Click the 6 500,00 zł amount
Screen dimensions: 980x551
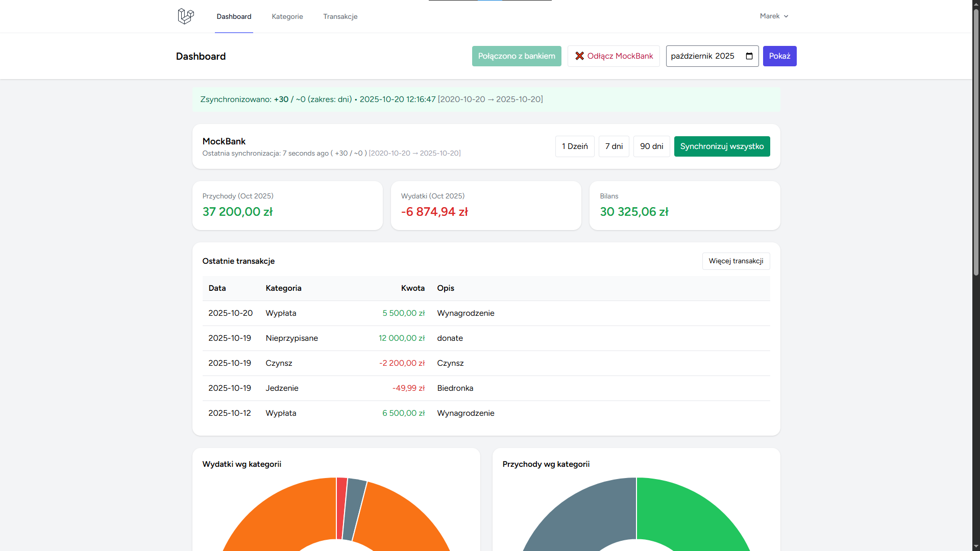404,413
